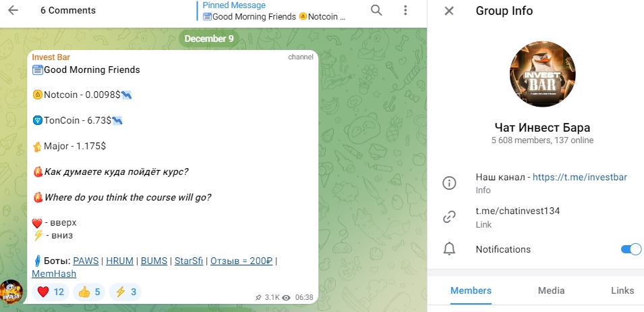The height and width of the screenshot is (312, 644).
Task: Click the info circle icon beside the group description
Action: (449, 183)
